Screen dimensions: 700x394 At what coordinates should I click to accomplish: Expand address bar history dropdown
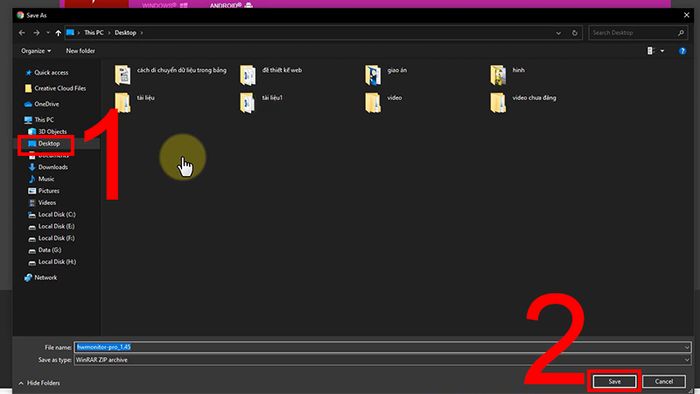[x=558, y=33]
